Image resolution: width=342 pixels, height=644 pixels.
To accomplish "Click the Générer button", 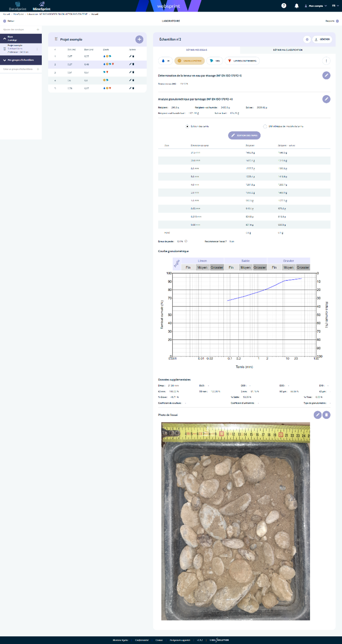I will point(322,39).
